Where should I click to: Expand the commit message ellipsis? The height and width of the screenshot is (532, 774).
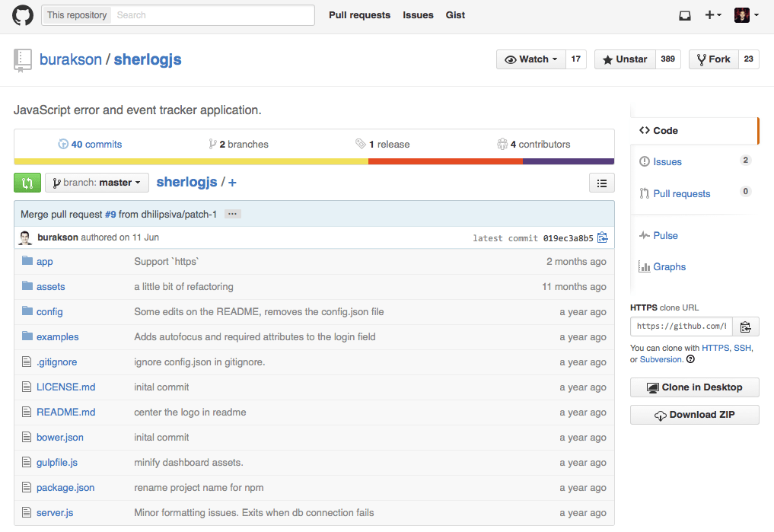tap(233, 215)
